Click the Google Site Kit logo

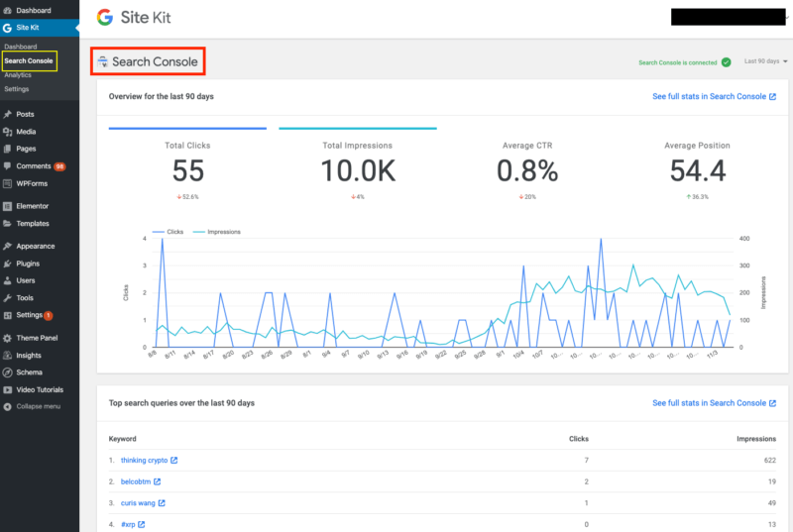tap(105, 17)
